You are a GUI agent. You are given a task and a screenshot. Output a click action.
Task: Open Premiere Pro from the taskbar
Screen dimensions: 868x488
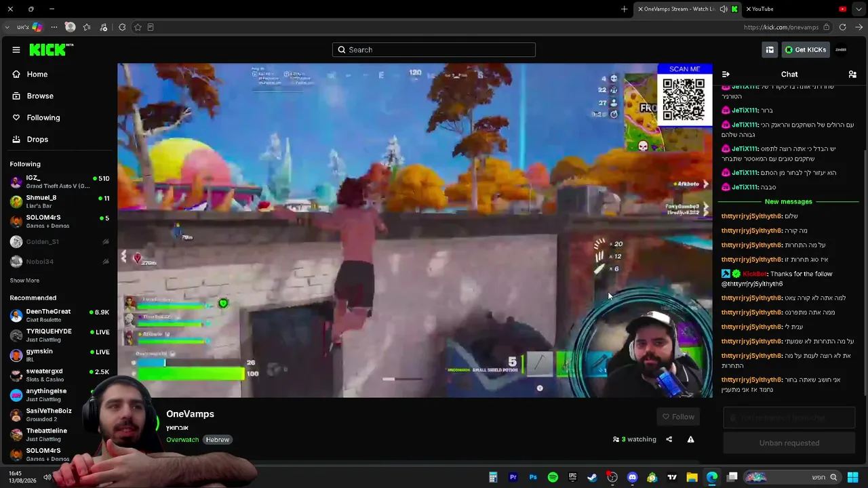513,477
